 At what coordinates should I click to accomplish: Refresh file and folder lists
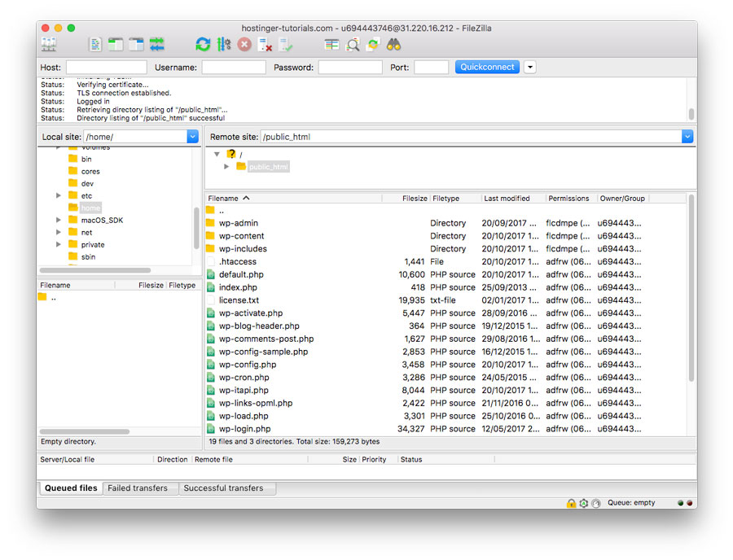pos(203,45)
